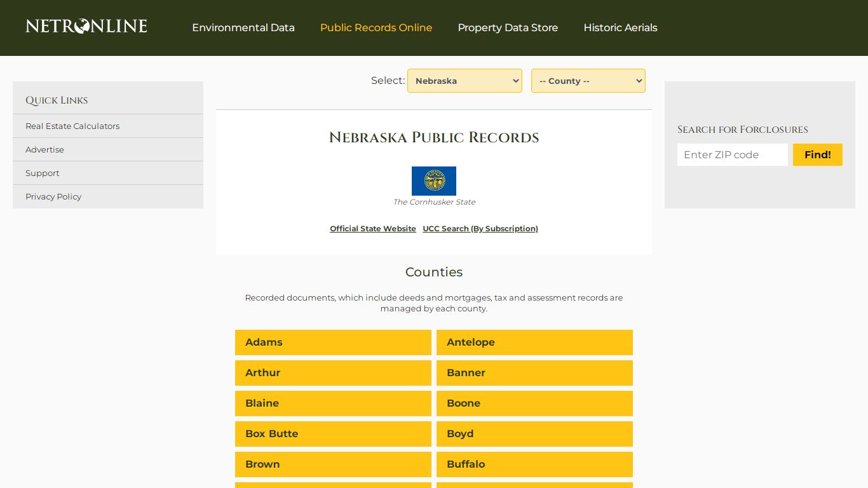
Task: Open Historic Aerials page
Action: (x=620, y=27)
